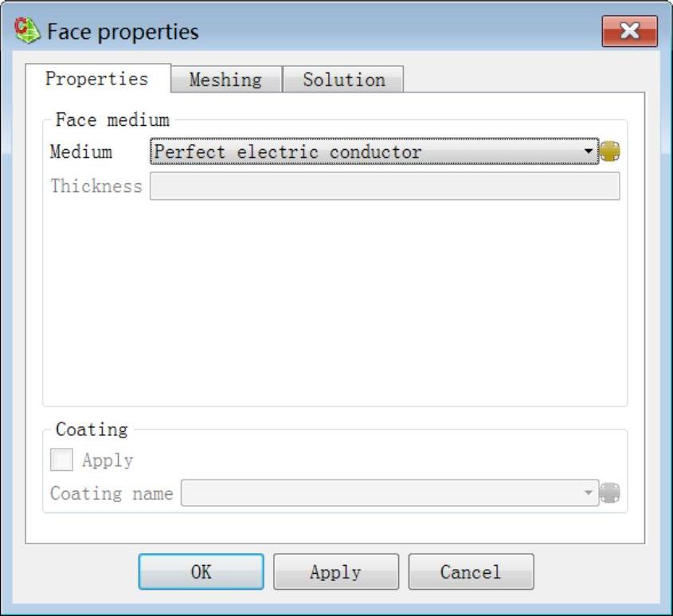The width and height of the screenshot is (673, 616).
Task: Select the Properties tab
Action: [x=97, y=79]
